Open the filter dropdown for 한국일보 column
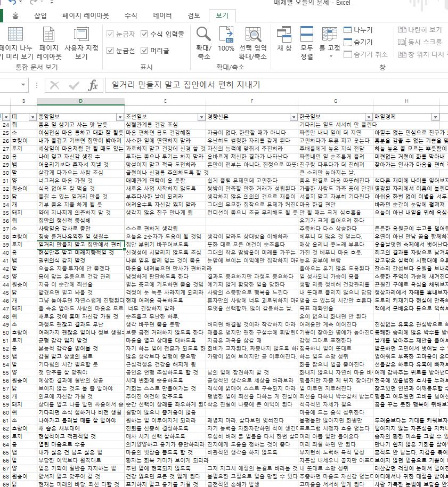 pyautogui.click(x=369, y=117)
